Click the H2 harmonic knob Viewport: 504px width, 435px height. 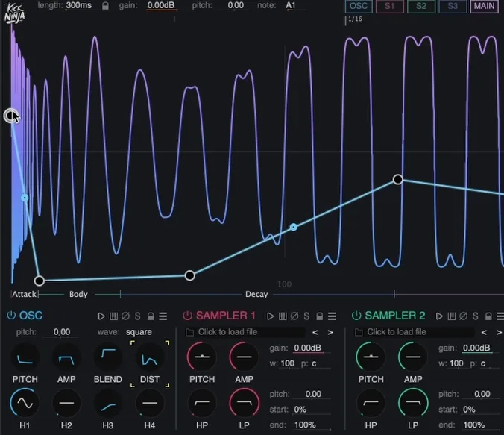point(66,403)
